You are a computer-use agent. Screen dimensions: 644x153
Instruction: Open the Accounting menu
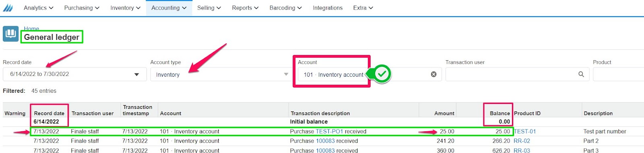[x=169, y=8]
